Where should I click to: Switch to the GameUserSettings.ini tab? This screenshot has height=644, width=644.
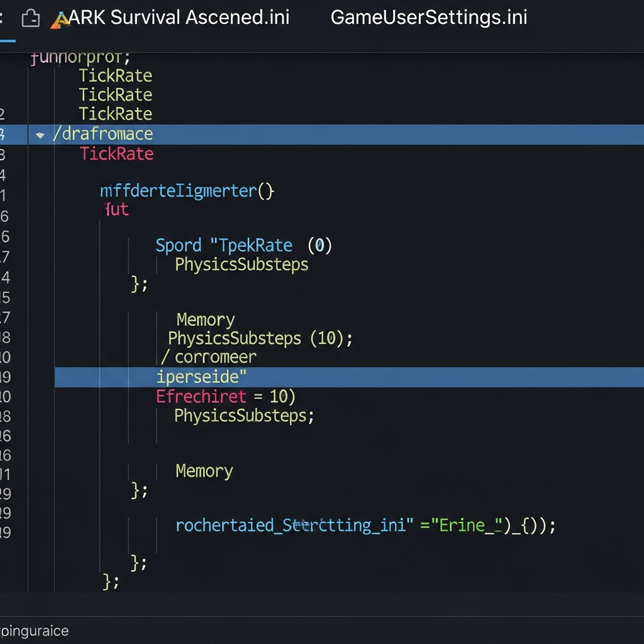(x=430, y=17)
